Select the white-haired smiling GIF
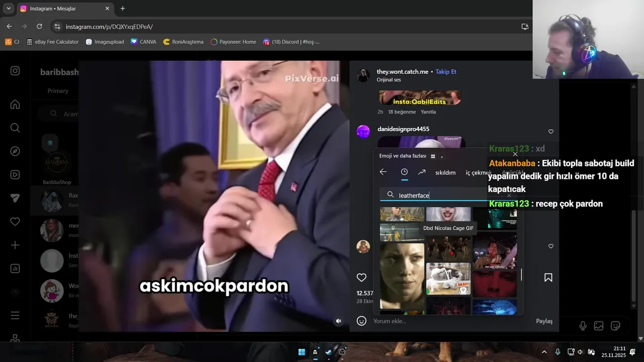Image resolution: width=644 pixels, height=362 pixels. point(448,214)
